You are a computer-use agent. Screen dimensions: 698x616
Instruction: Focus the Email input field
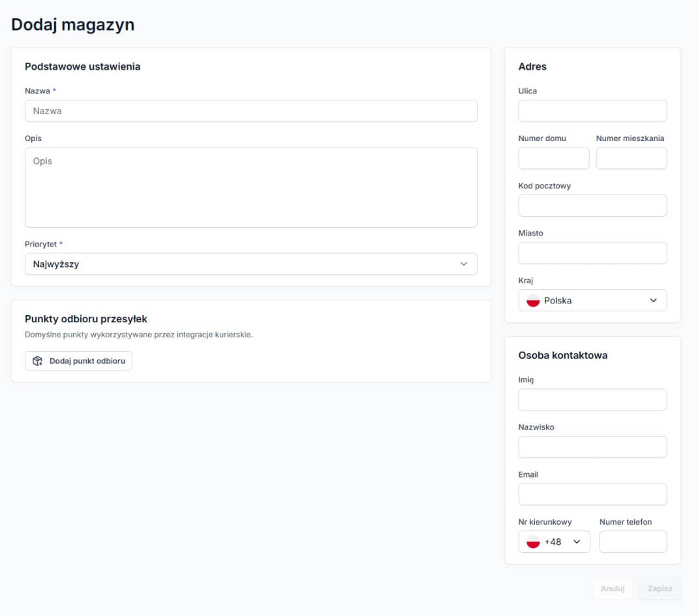pyautogui.click(x=592, y=495)
